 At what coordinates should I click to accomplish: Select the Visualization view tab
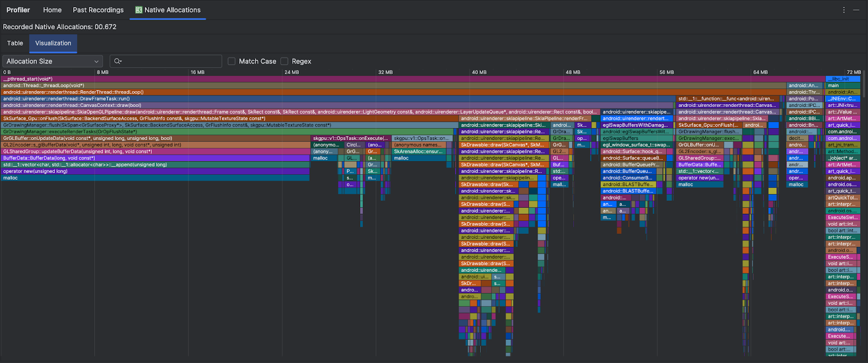tap(53, 43)
